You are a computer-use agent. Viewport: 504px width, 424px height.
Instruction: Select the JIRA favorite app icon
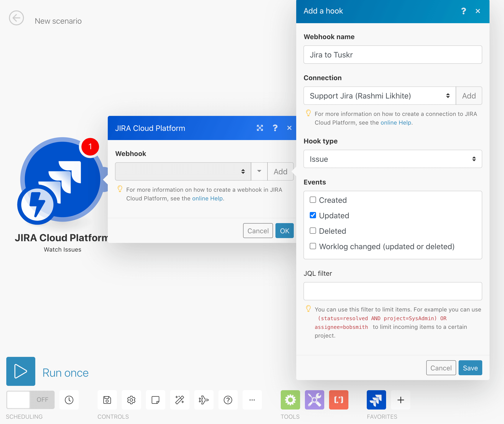pos(376,400)
